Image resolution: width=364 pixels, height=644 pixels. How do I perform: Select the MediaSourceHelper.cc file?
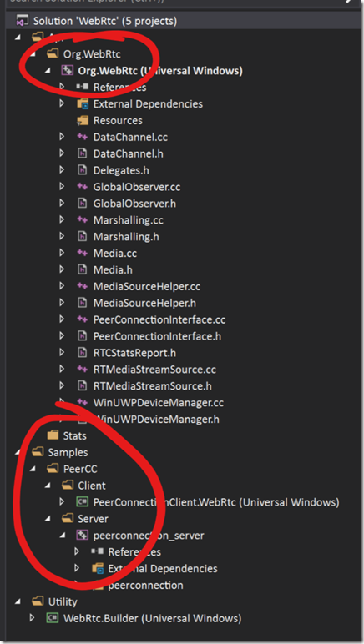point(147,286)
